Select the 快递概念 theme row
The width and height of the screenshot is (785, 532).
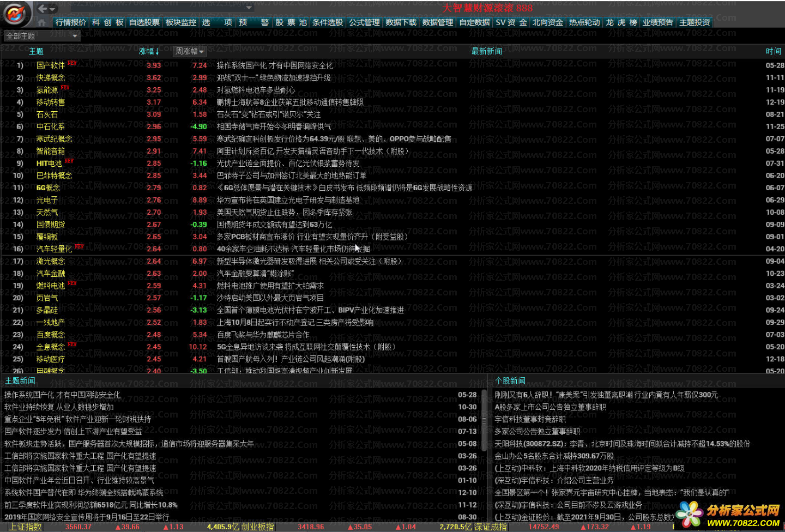click(392, 77)
